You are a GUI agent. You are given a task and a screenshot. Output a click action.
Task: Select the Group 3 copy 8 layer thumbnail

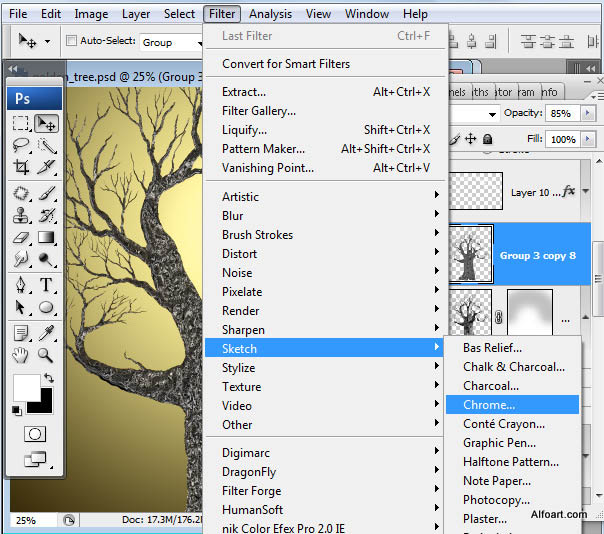(471, 254)
